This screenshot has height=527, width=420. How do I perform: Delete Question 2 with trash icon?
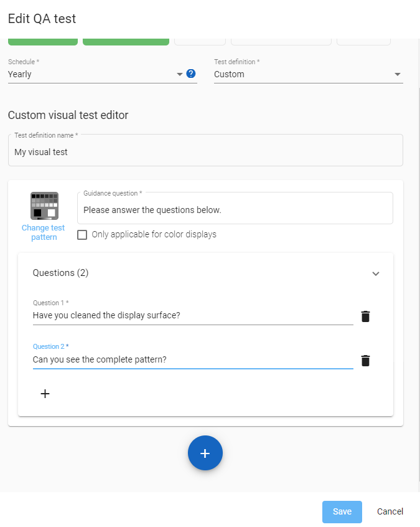coord(365,361)
